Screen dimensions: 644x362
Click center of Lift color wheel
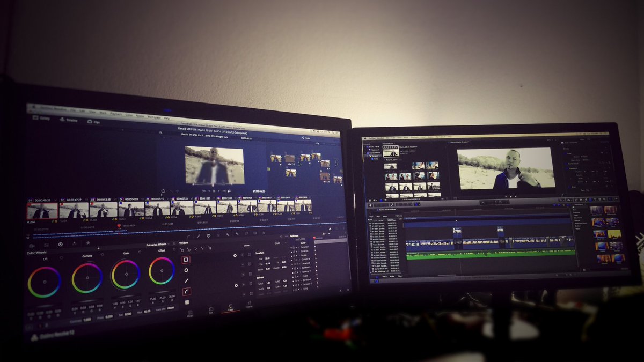(x=45, y=282)
